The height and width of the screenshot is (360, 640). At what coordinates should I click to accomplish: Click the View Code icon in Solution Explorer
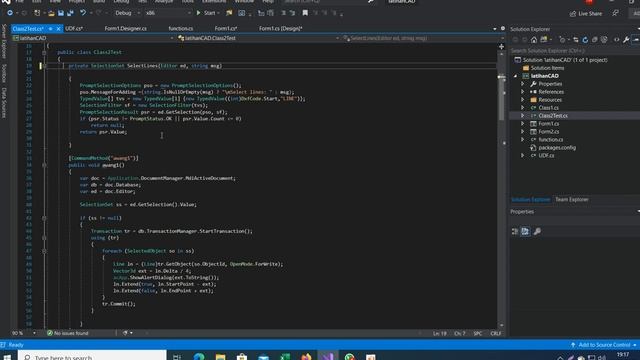pos(616,40)
